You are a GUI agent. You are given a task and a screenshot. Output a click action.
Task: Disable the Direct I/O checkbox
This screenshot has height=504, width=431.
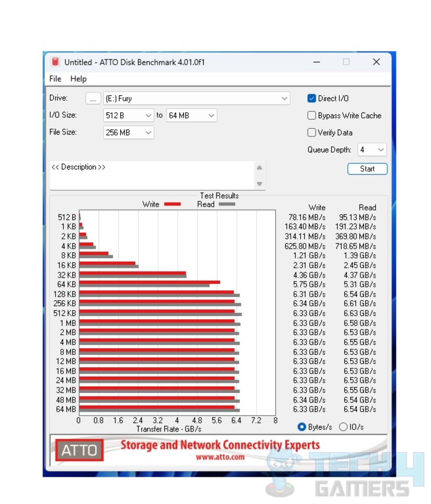tap(312, 98)
